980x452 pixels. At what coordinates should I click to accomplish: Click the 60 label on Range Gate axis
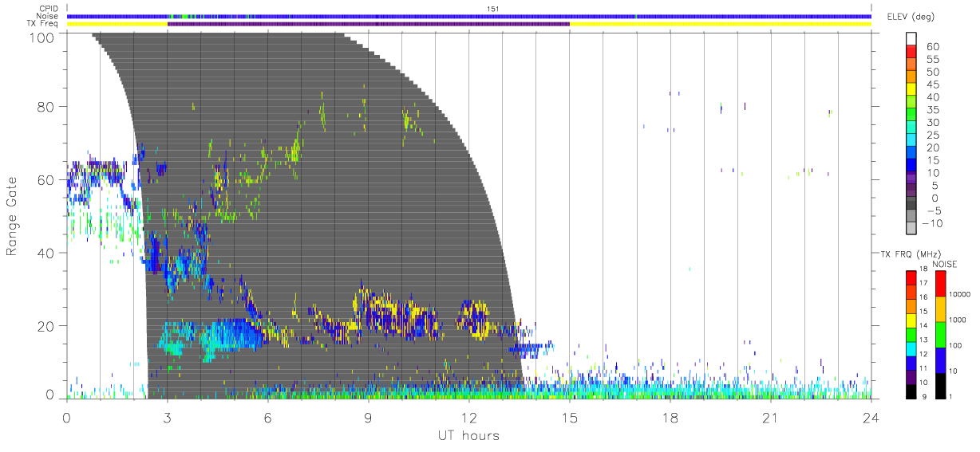[46, 180]
